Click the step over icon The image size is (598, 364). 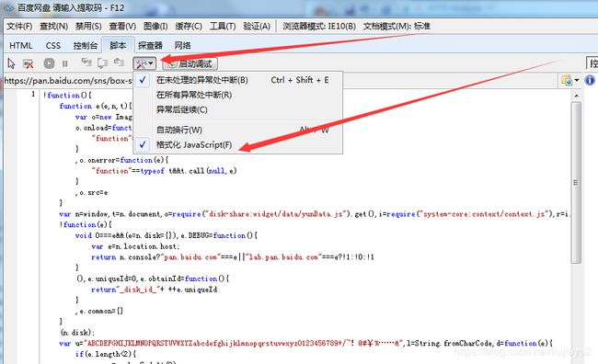coord(102,63)
